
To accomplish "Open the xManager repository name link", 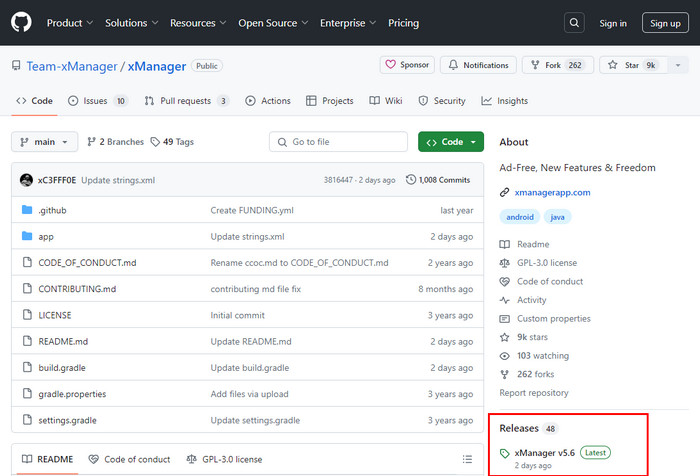I will pyautogui.click(x=157, y=66).
